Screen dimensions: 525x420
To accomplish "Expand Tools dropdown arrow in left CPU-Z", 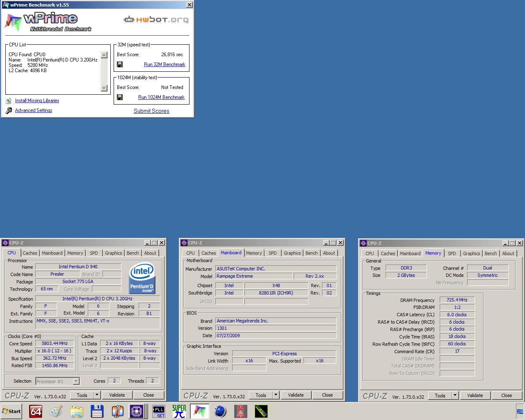I will point(97,395).
